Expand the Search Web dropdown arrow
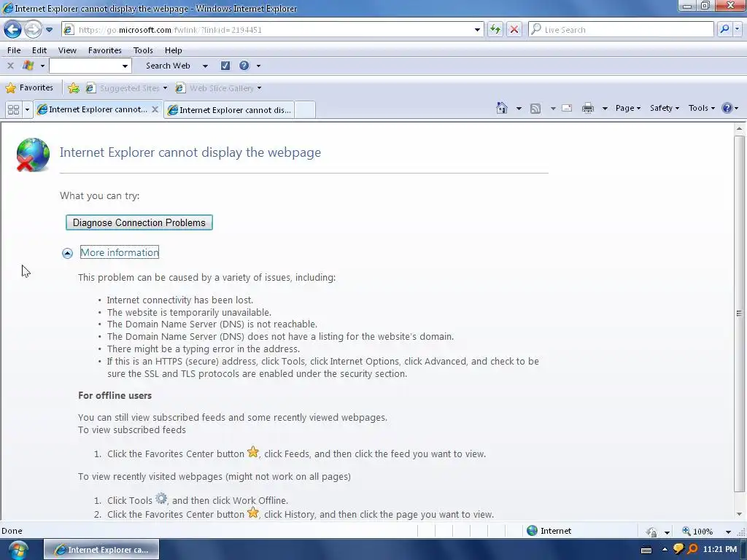Viewport: 747px width, 560px height. point(205,66)
